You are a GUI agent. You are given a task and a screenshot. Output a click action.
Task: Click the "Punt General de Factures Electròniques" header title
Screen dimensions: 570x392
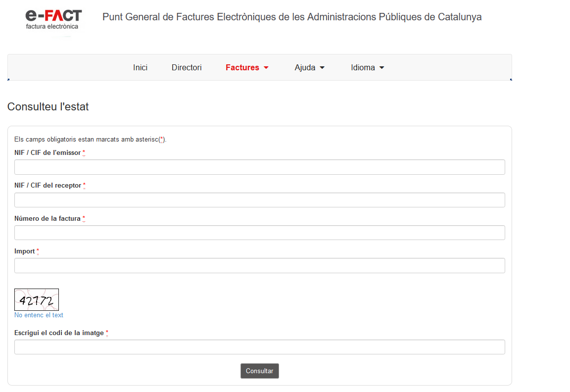click(292, 17)
